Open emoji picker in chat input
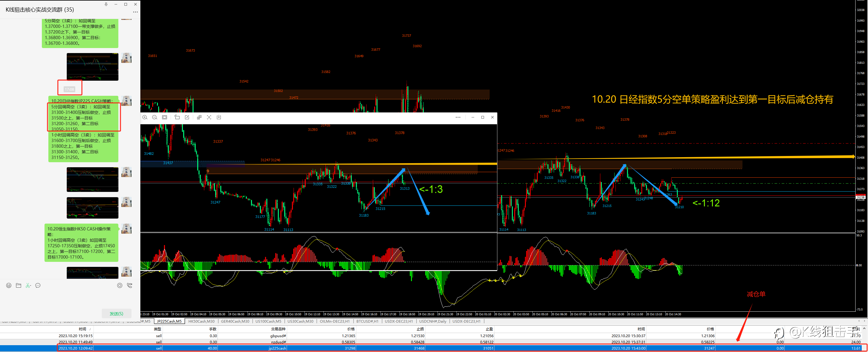Image resolution: width=868 pixels, height=352 pixels. click(x=9, y=285)
